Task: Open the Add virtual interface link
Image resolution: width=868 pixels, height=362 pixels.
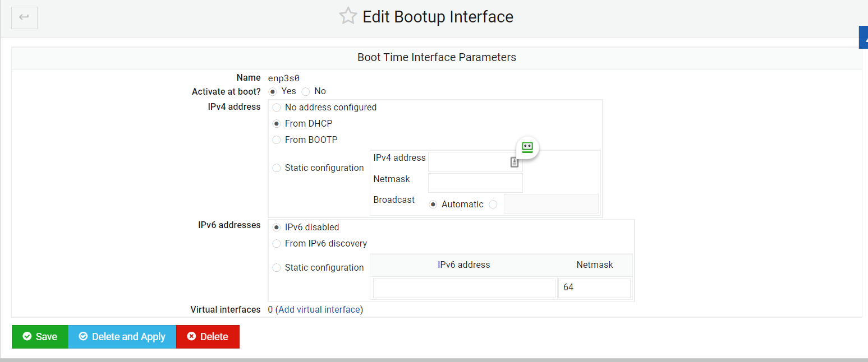Action: pyautogui.click(x=319, y=310)
